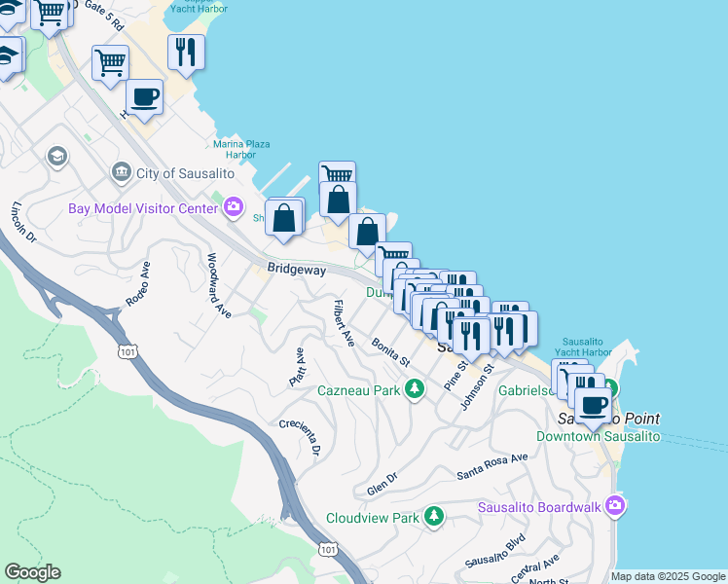Click the Crecienta Dr street label

(300, 438)
